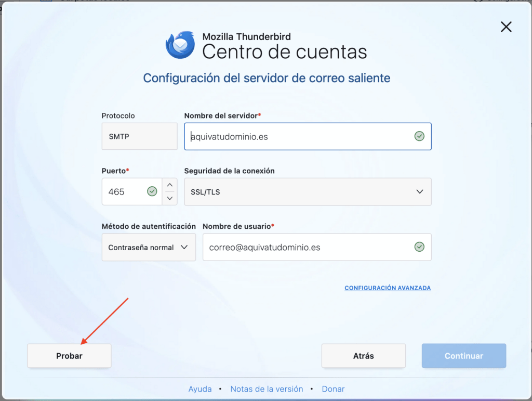Click the Nombre de usuario input field
532x401 pixels.
coord(317,247)
